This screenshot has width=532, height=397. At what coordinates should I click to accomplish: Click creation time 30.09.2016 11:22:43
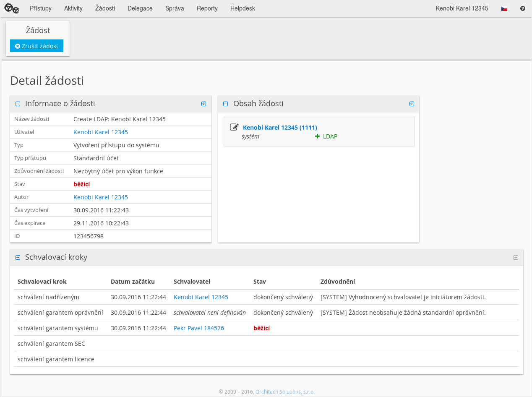(101, 210)
